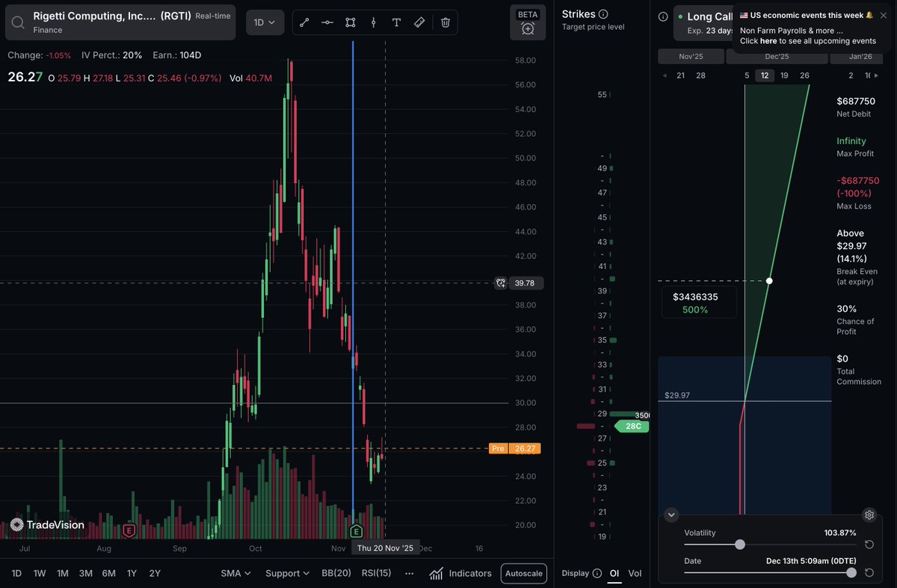Viewport: 897px width, 588px height.
Task: Click the info icon next to Display
Action: [x=597, y=573]
